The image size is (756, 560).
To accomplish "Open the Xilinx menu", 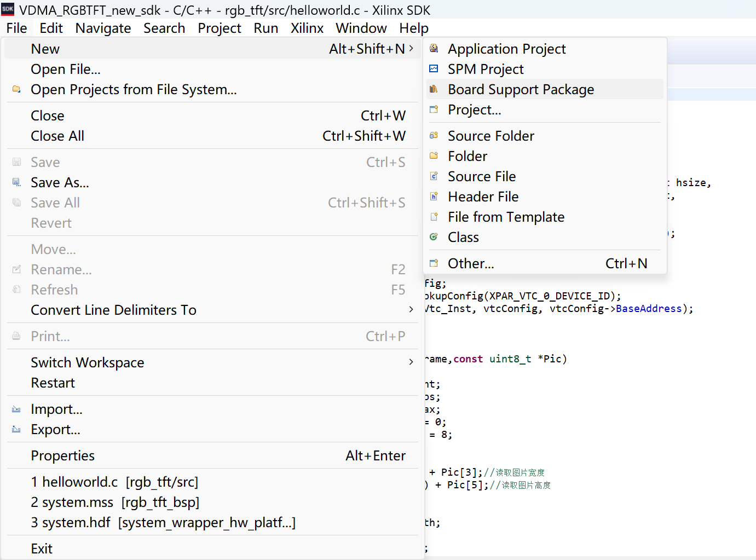I will point(307,28).
